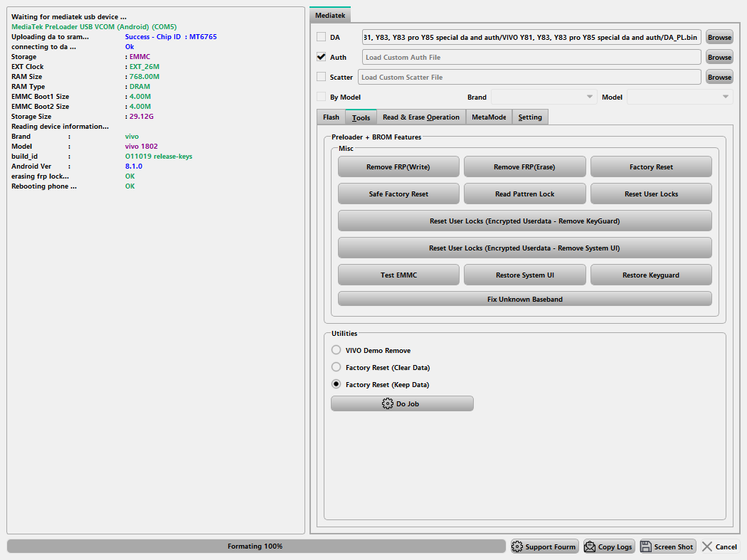Click the Screen Shot floppy disk icon
Viewport: 747px width, 560px height.
coord(646,546)
